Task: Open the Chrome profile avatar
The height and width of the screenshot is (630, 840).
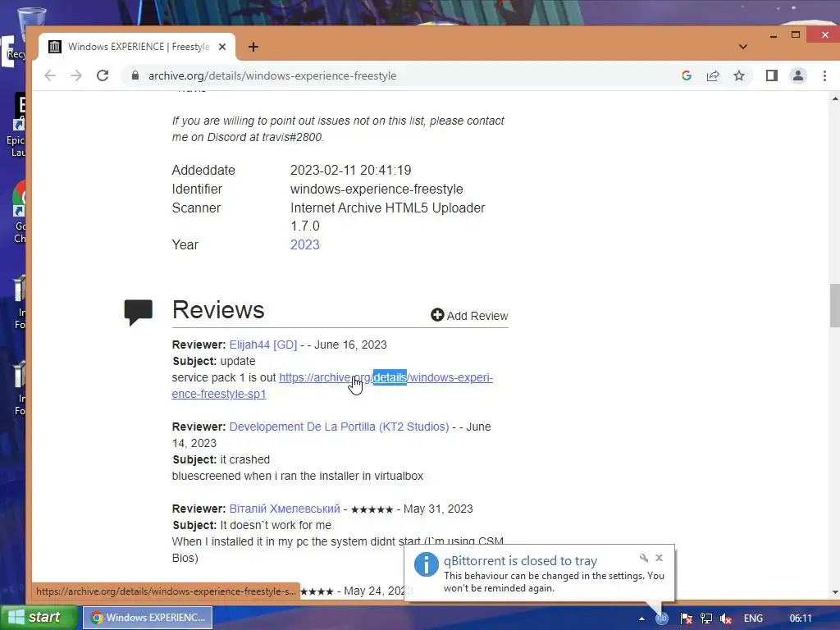Action: click(x=797, y=75)
